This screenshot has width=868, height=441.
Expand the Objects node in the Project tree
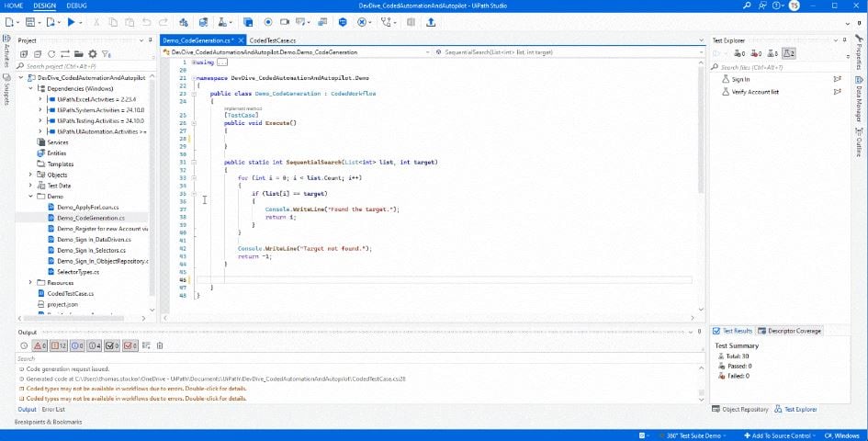pyautogui.click(x=30, y=175)
